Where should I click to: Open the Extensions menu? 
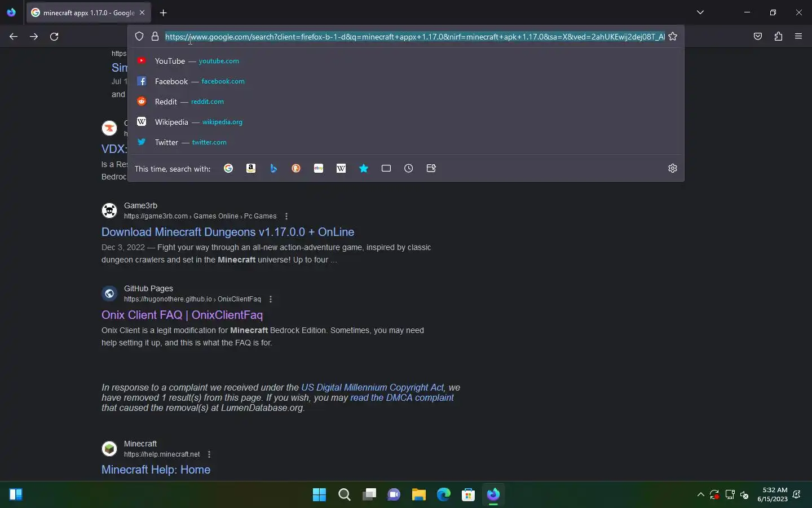pyautogui.click(x=778, y=37)
